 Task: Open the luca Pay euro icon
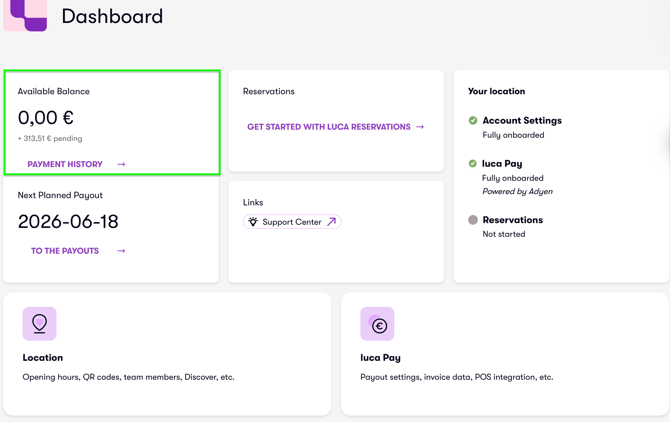(x=377, y=324)
